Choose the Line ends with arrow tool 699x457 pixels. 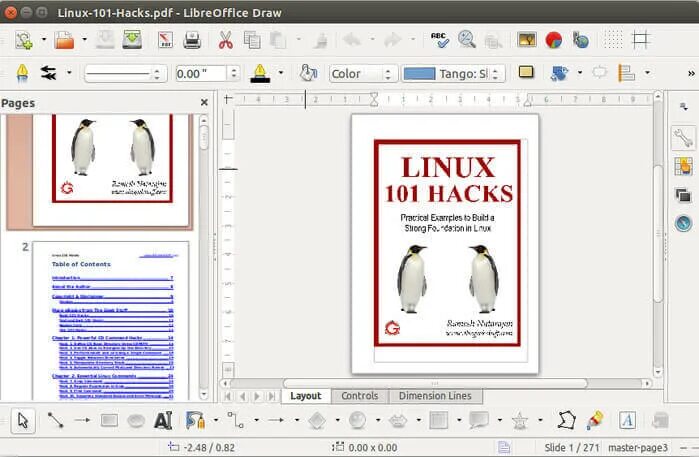tap(82, 420)
